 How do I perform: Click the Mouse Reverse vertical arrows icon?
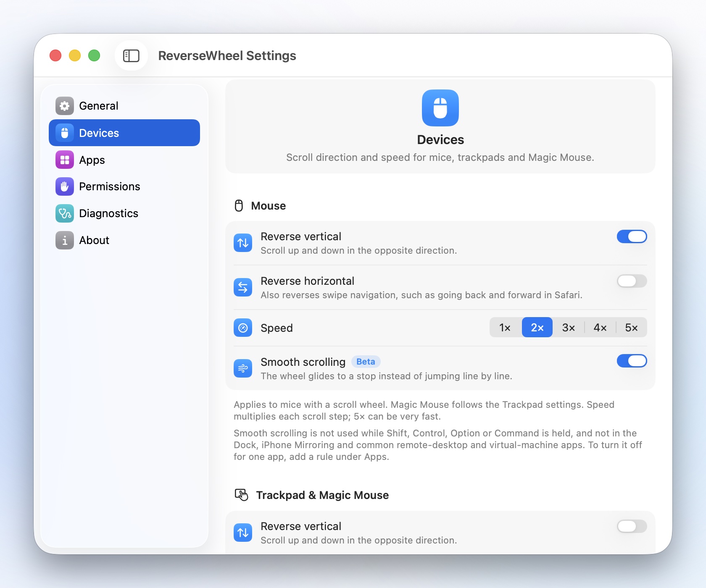pos(243,243)
